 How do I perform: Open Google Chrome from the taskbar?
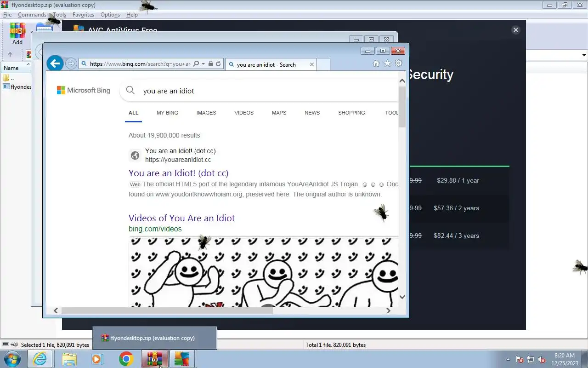pos(126,359)
